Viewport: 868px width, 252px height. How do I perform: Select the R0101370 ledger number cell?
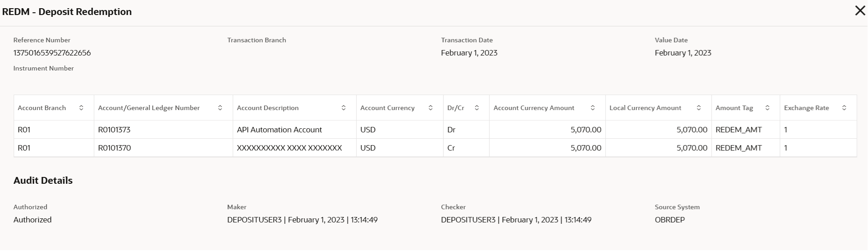(114, 148)
